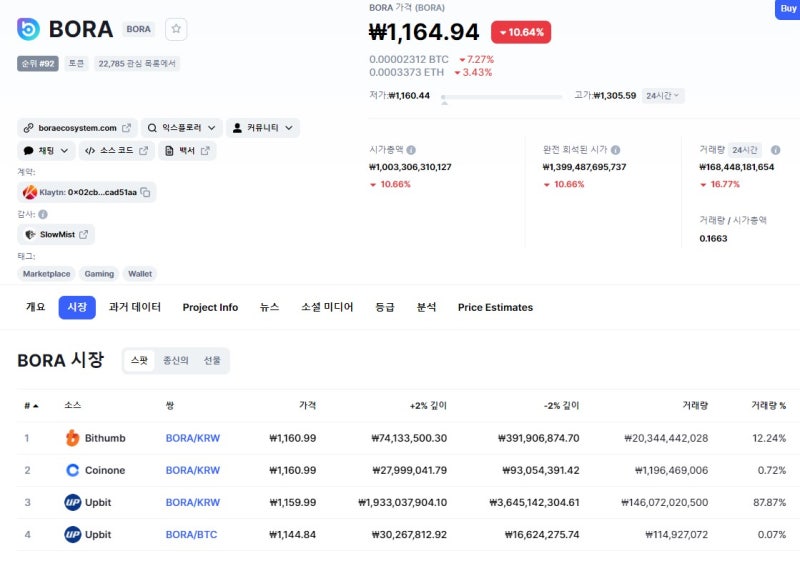Switch to the 시장 tab
800x581 pixels.
tap(77, 308)
